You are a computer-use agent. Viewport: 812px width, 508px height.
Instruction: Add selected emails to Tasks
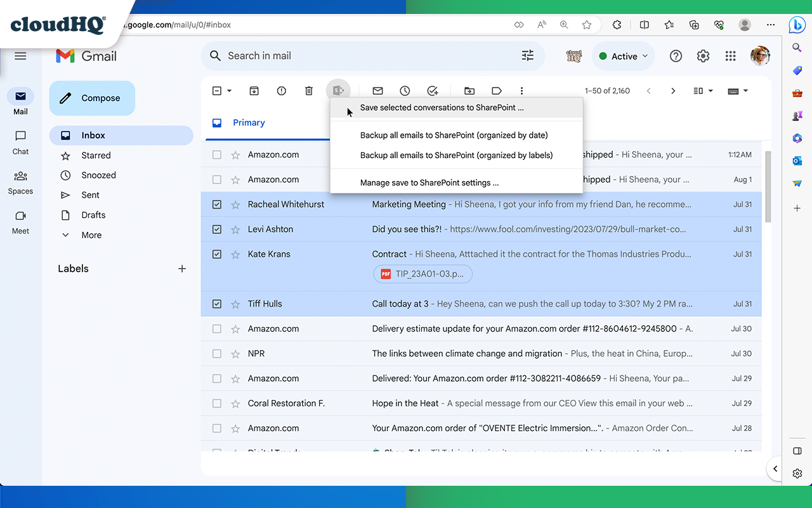pos(433,91)
